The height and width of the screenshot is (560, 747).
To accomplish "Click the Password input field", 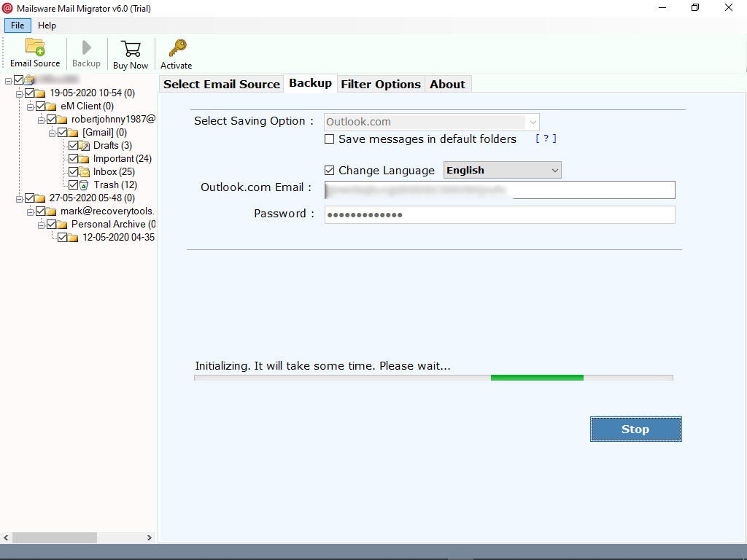I will click(500, 215).
